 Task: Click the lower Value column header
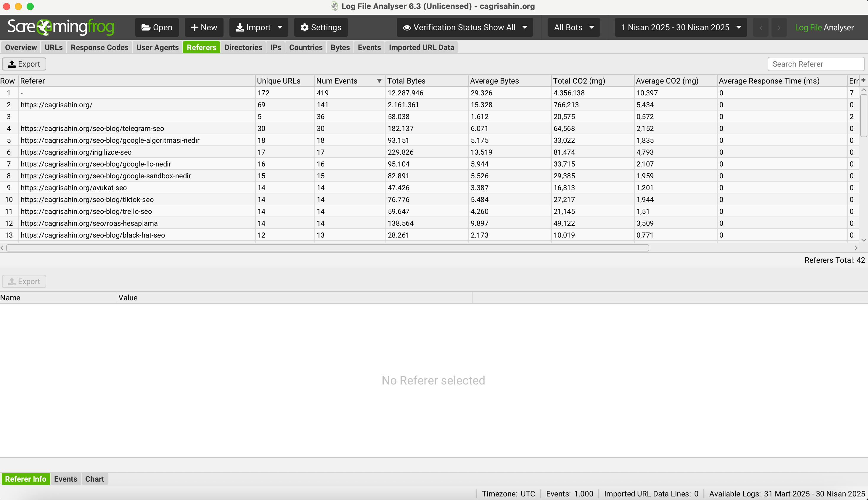coord(295,298)
